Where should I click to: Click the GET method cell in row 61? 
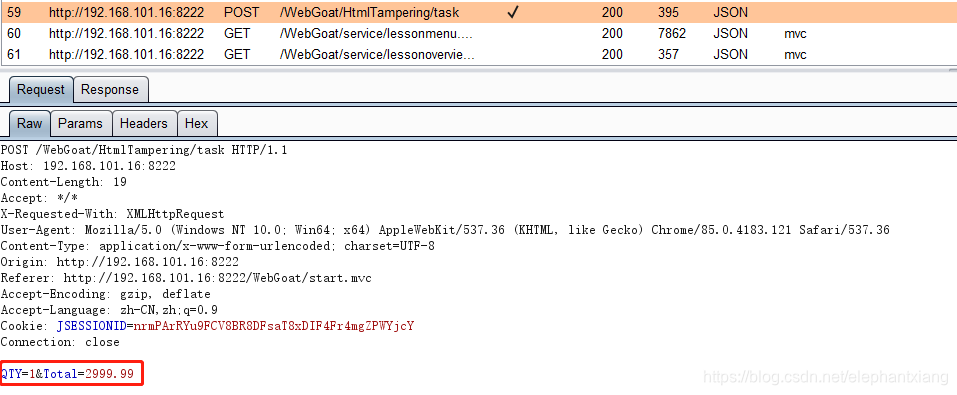click(237, 54)
